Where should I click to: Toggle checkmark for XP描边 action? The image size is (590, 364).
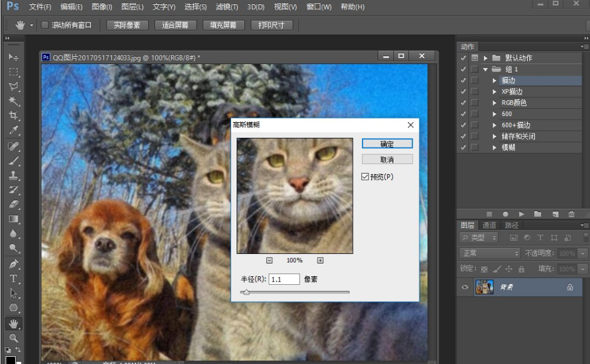tap(463, 91)
